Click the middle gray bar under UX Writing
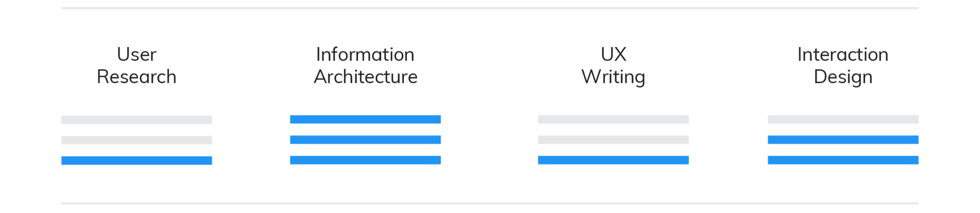 pos(613,139)
